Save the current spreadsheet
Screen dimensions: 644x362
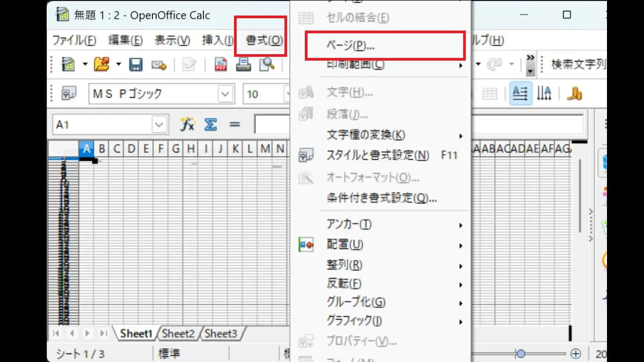(x=136, y=64)
